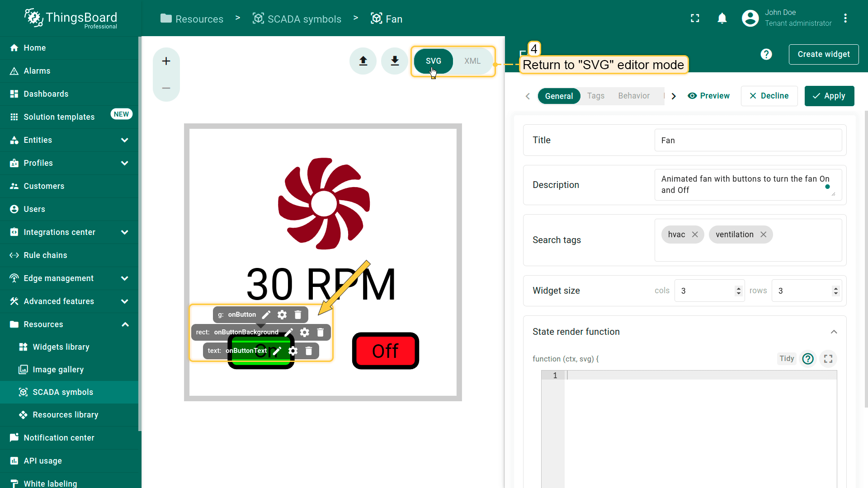Viewport: 868px width, 488px height.
Task: Zoom in with the plus button
Action: tap(166, 61)
